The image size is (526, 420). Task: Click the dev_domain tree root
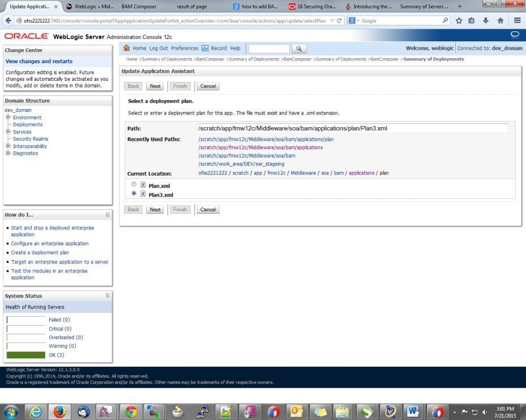18,110
